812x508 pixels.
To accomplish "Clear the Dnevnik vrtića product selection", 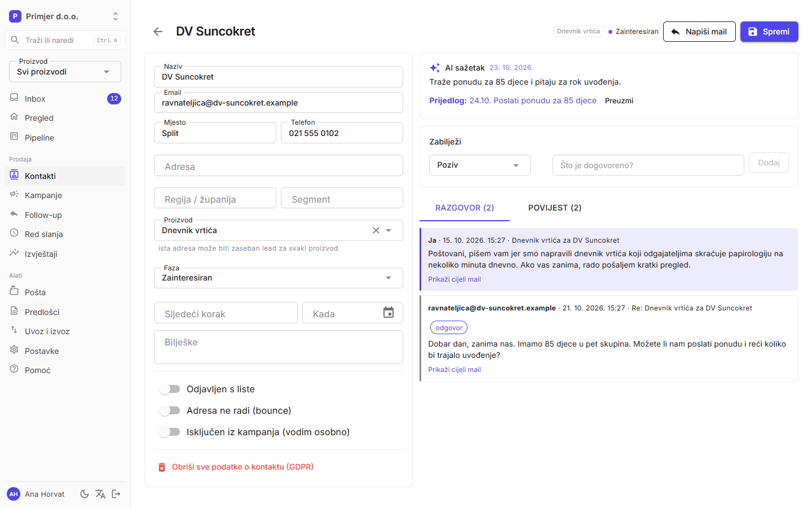I will tap(376, 230).
